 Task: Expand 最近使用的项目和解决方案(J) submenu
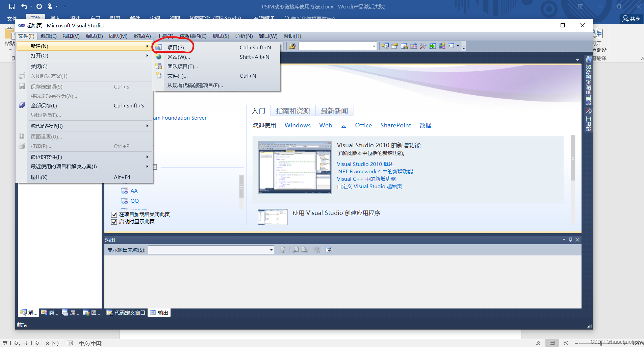pyautogui.click(x=84, y=166)
